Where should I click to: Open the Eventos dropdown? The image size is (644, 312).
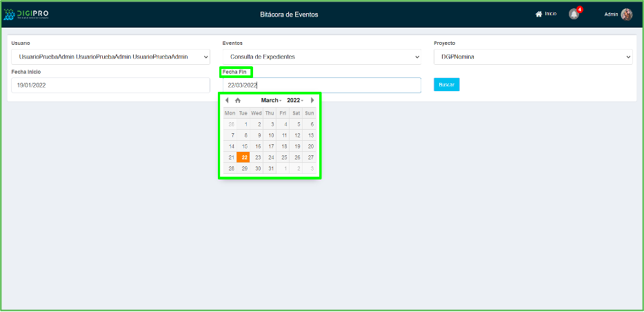coord(321,57)
